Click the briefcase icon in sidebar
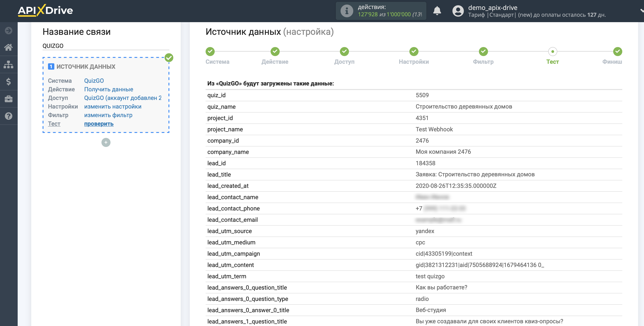Image resolution: width=644 pixels, height=326 pixels. (9, 99)
